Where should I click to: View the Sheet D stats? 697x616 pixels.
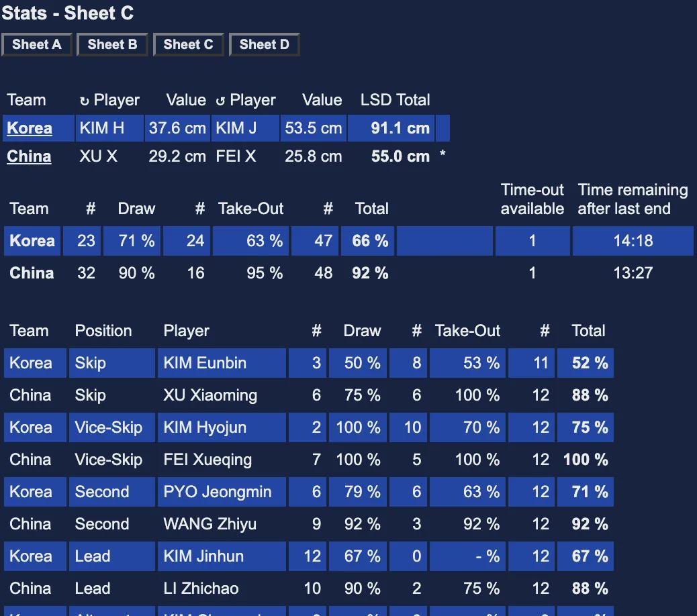coord(264,44)
